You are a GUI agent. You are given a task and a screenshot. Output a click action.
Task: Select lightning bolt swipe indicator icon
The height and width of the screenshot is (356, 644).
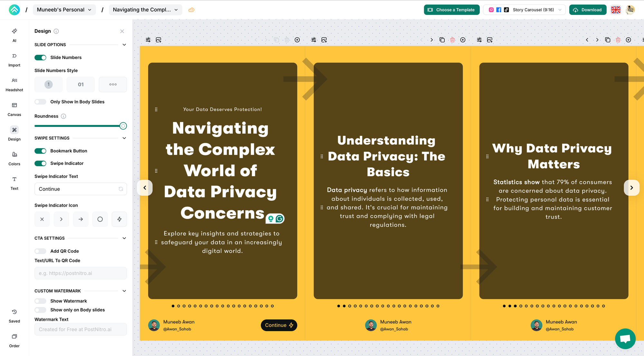tap(119, 219)
